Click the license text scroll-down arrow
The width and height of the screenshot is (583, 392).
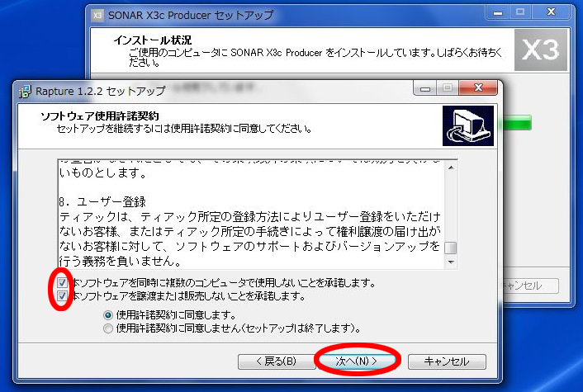[451, 262]
